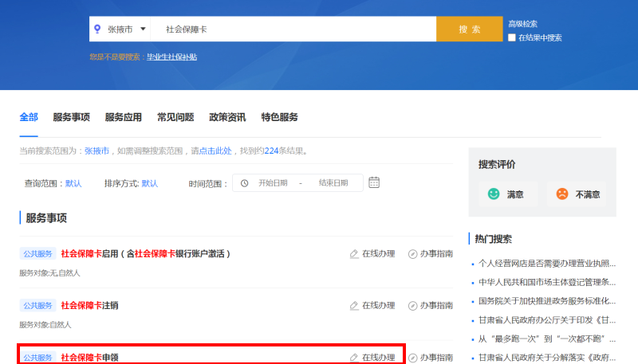Open the 排序方式 默认 dropdown
The height and width of the screenshot is (364, 638).
tap(150, 183)
